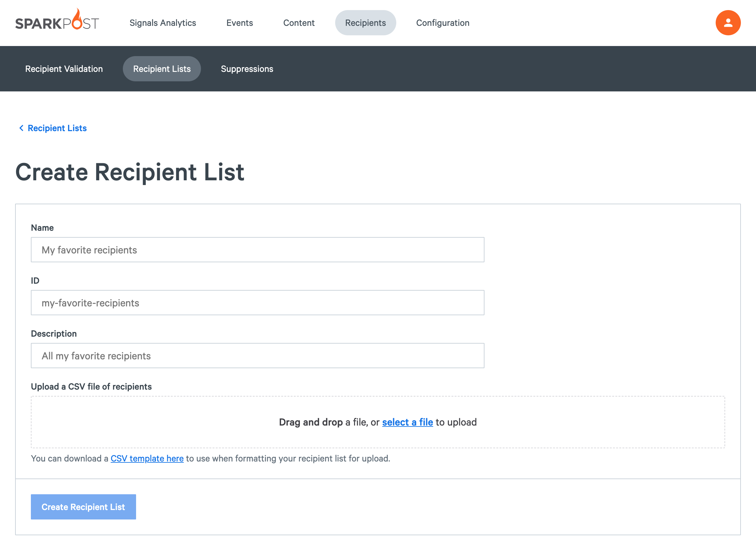Open the user account avatar menu
This screenshot has height=551, width=756.
coord(728,23)
